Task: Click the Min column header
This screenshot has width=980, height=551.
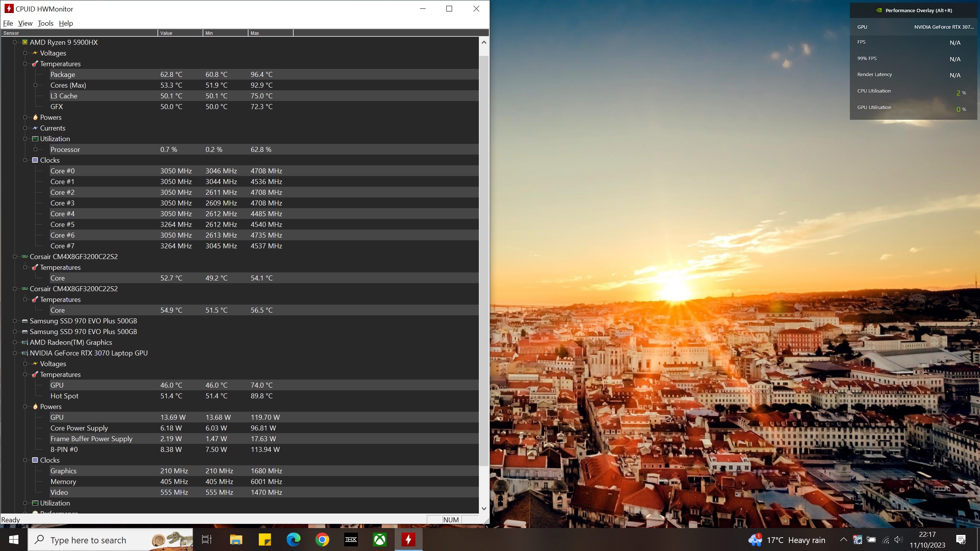Action: tap(225, 33)
